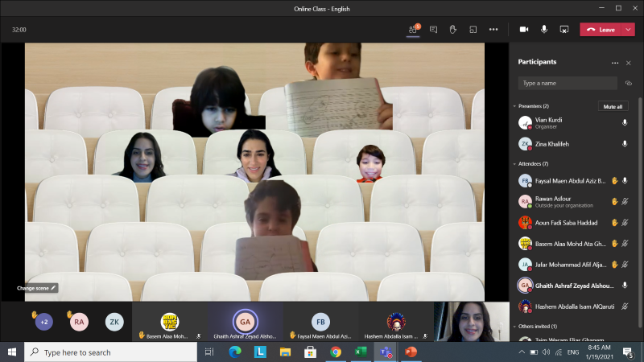
Task: Click the copy join link icon
Action: click(628, 83)
